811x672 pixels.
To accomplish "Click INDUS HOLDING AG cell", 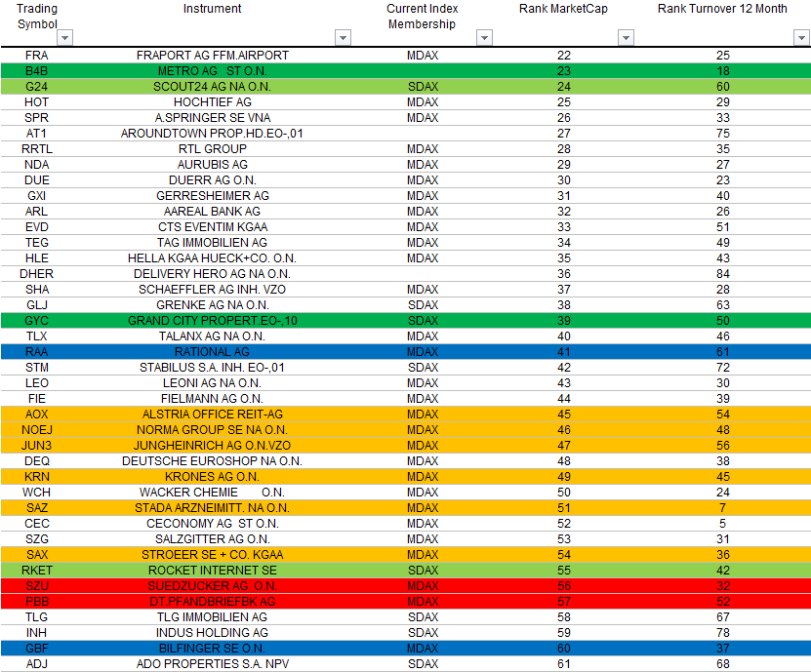I will pyautogui.click(x=213, y=633).
